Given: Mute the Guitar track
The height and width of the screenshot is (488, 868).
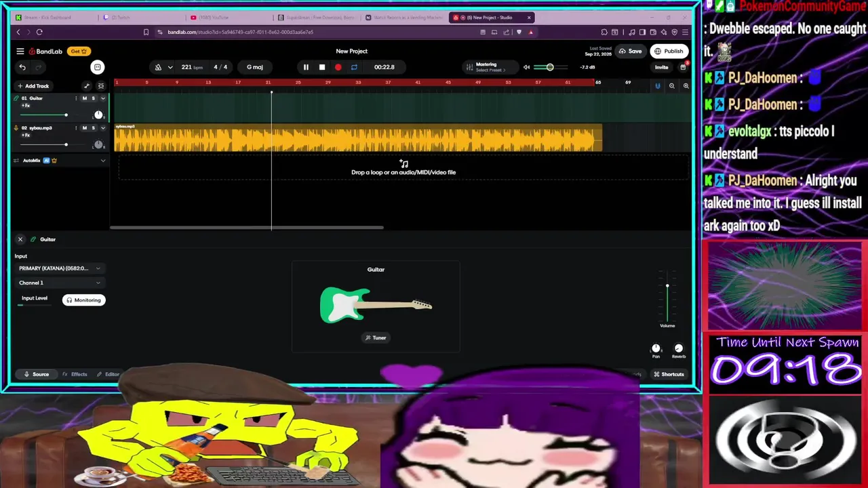Looking at the screenshot, I should click(85, 98).
